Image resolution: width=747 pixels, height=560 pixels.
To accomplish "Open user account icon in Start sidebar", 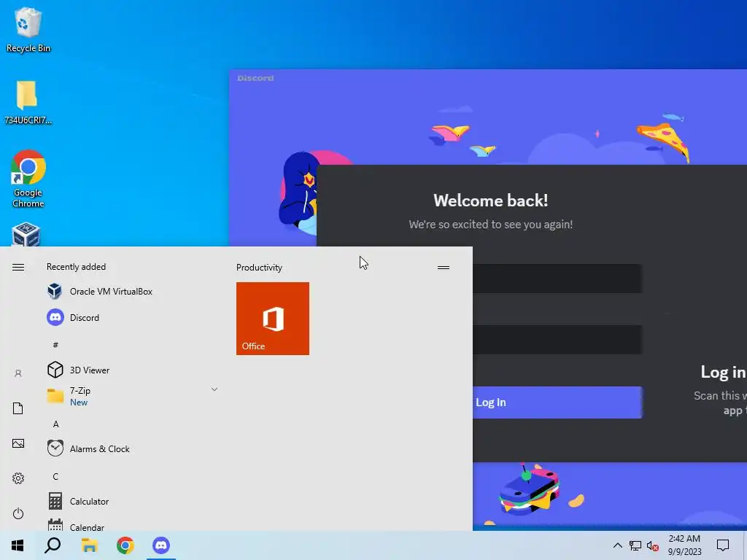I will click(x=18, y=374).
